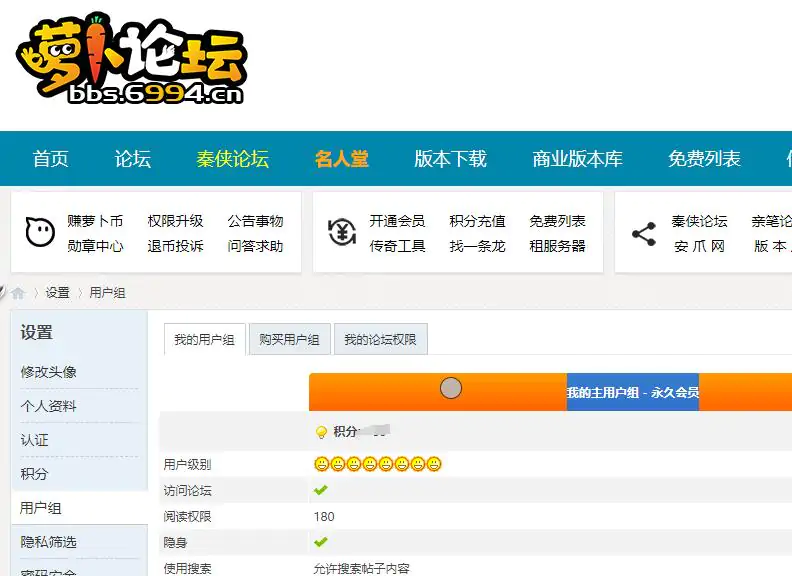Open the 勋章中心 link
This screenshot has width=792, height=576.
pyautogui.click(x=95, y=246)
